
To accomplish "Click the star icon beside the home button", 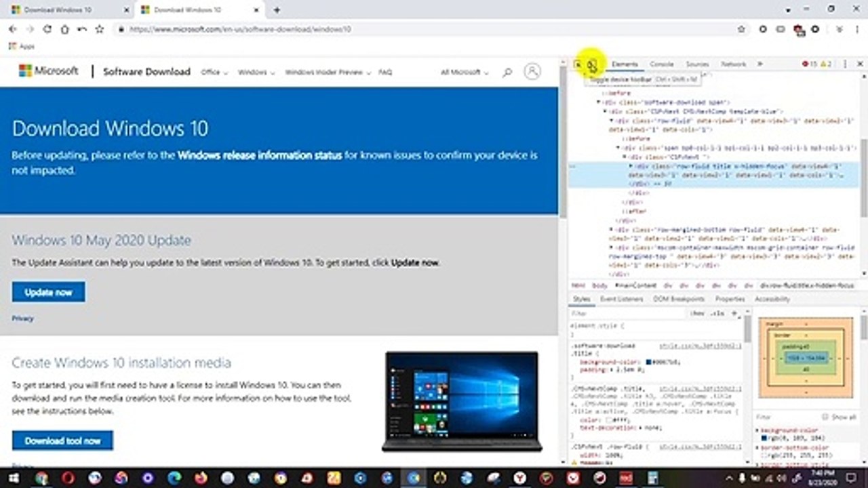I will tap(100, 29).
